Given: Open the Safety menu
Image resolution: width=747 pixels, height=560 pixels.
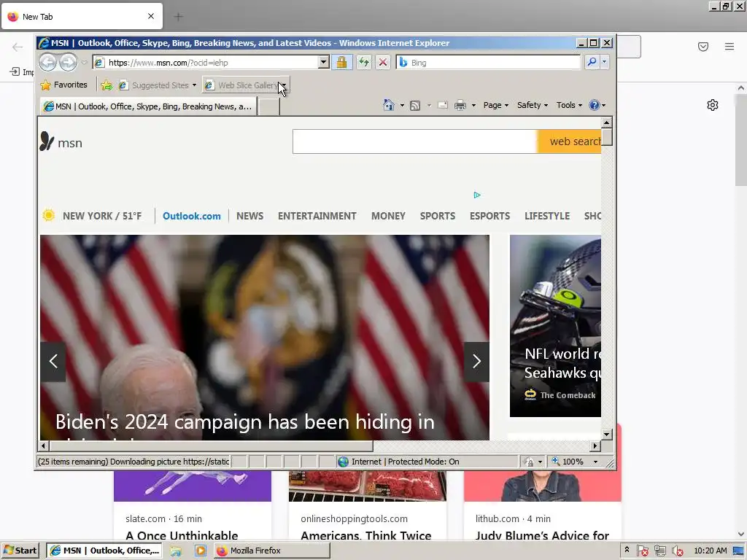Looking at the screenshot, I should [x=532, y=105].
